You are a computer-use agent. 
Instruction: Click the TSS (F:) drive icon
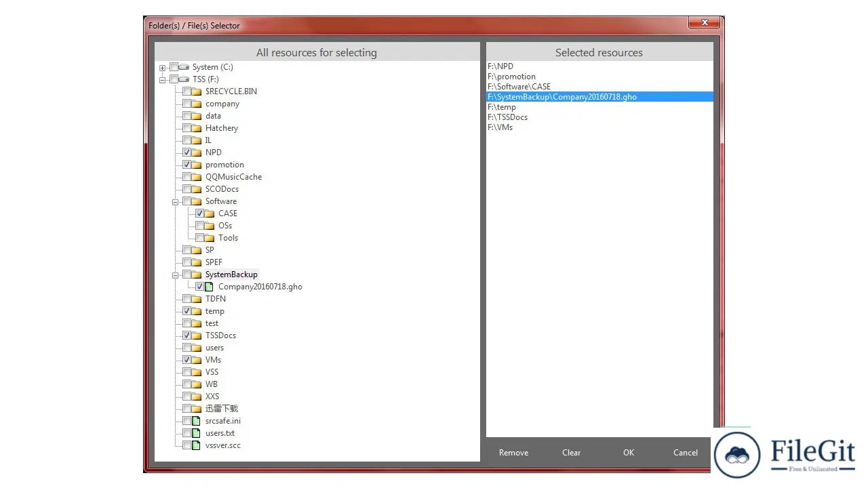tap(184, 79)
